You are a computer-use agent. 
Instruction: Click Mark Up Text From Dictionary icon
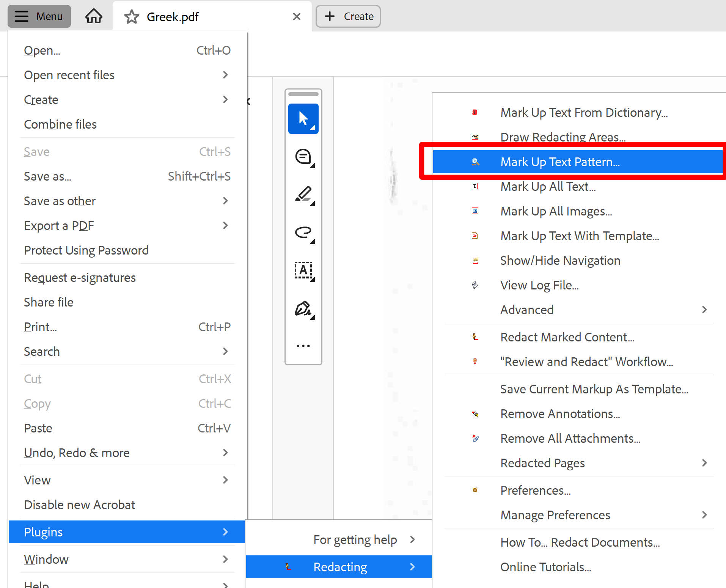tap(475, 112)
